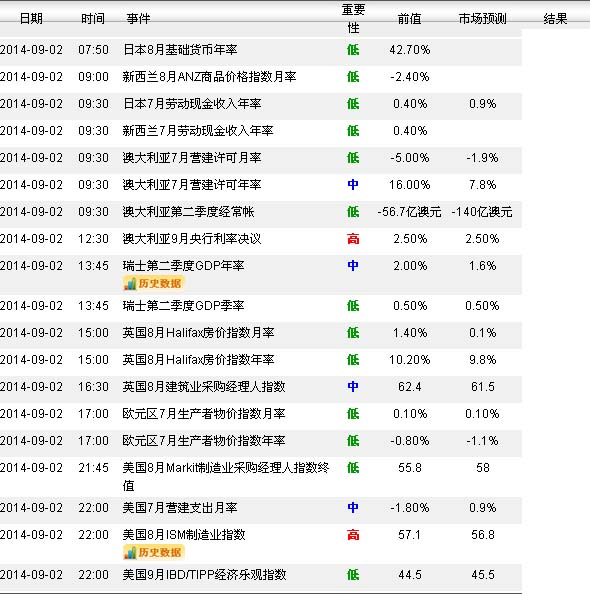Select event 澳大利亚7月营建许可年率

[192, 185]
